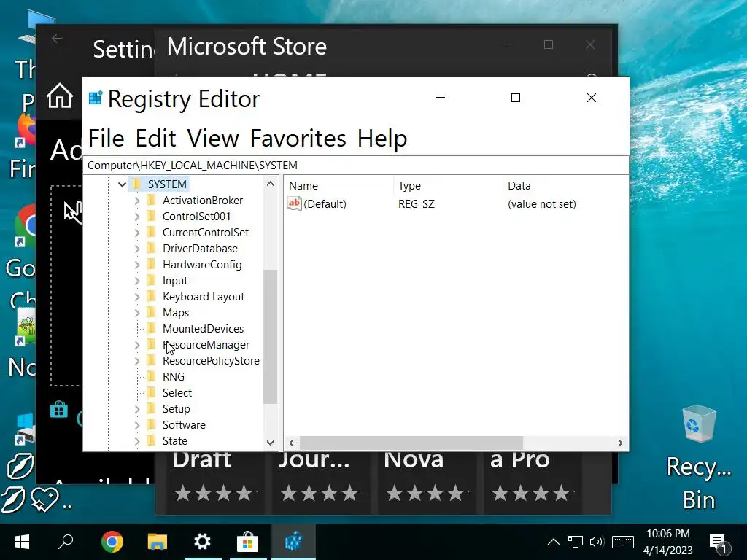Open the Recycle Bin on desktop
747x560 pixels.
[698, 458]
